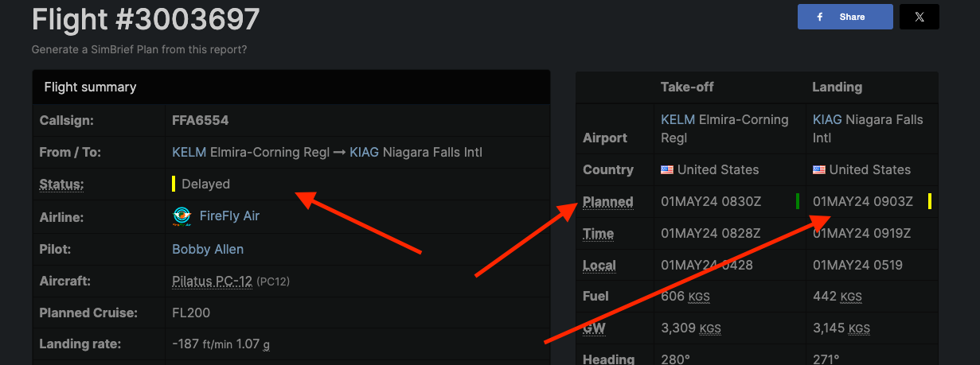Click KELM in the From / To row

(189, 152)
